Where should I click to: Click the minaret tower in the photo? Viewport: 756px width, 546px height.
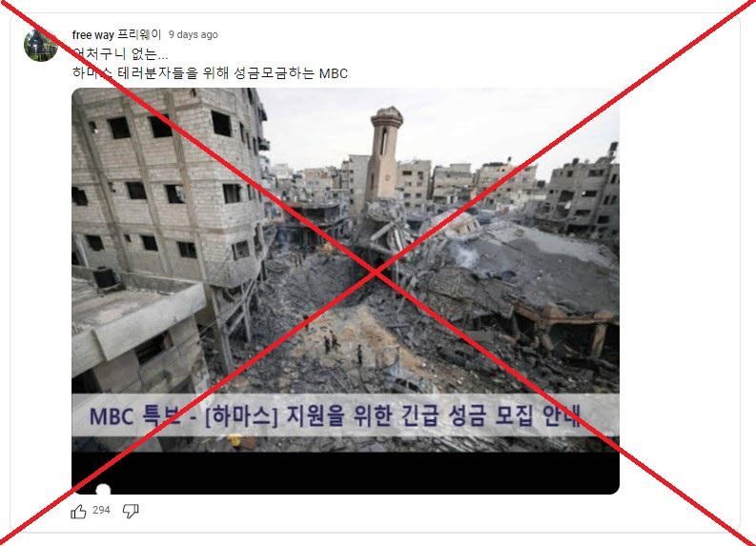384,153
